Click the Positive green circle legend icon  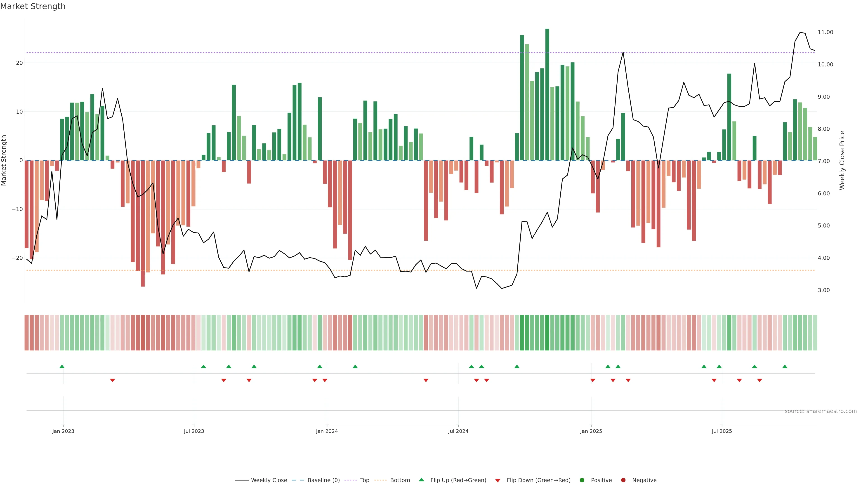tap(582, 480)
